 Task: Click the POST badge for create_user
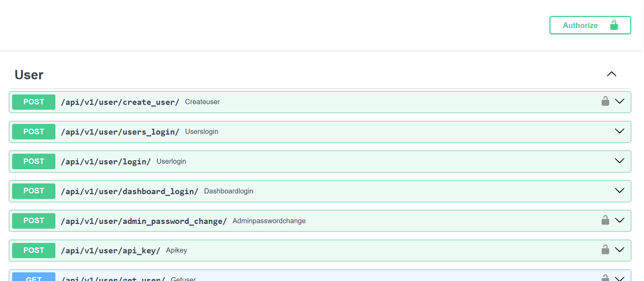point(34,102)
